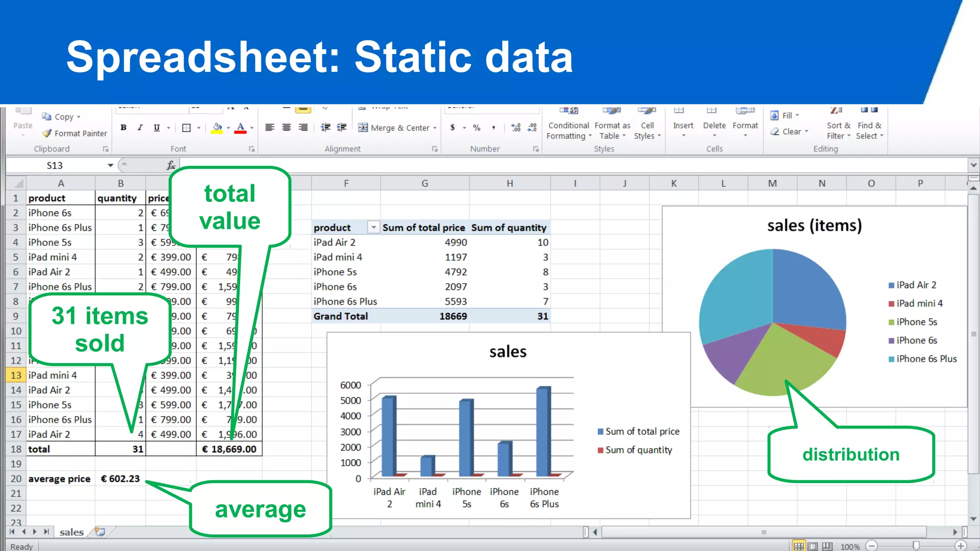Image resolution: width=980 pixels, height=551 pixels.
Task: Click Insert cells button
Action: pos(683,122)
